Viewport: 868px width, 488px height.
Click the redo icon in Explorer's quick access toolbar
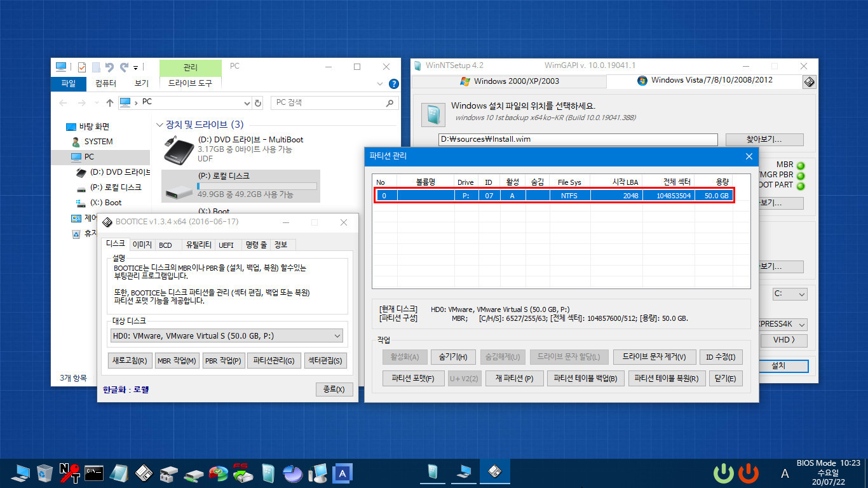[x=124, y=67]
